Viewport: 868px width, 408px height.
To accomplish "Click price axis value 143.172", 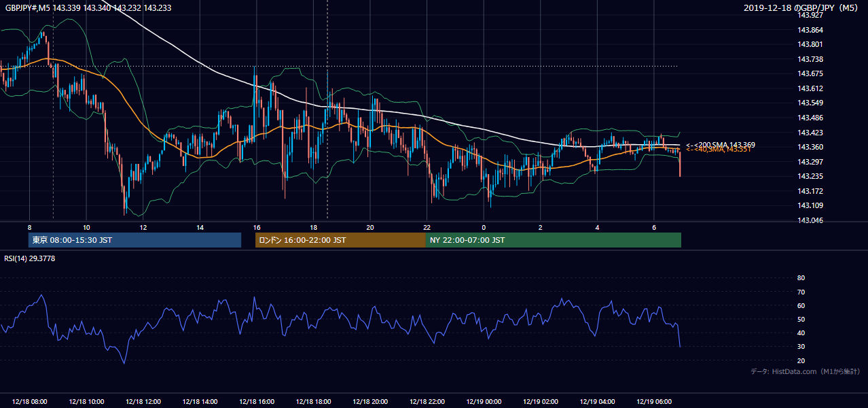I will (810, 191).
